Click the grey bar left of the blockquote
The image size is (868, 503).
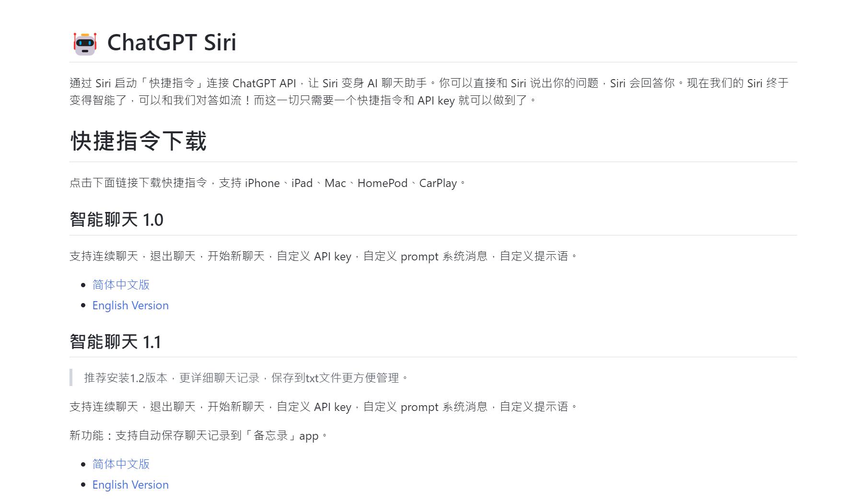(x=71, y=378)
